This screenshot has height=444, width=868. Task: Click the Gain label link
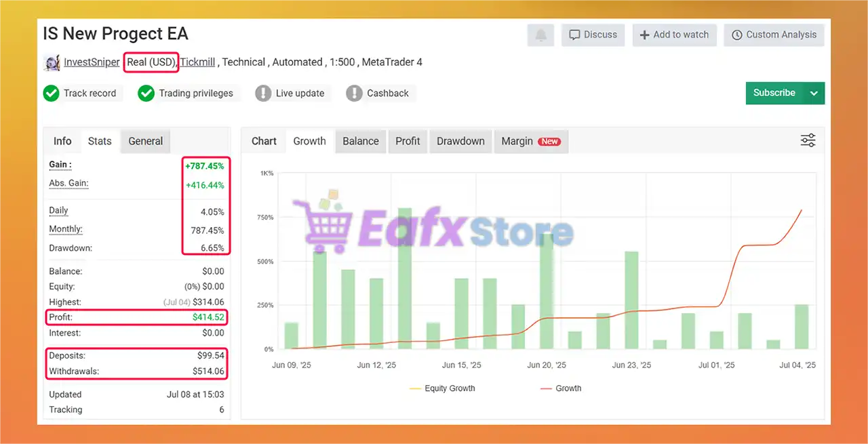click(60, 165)
